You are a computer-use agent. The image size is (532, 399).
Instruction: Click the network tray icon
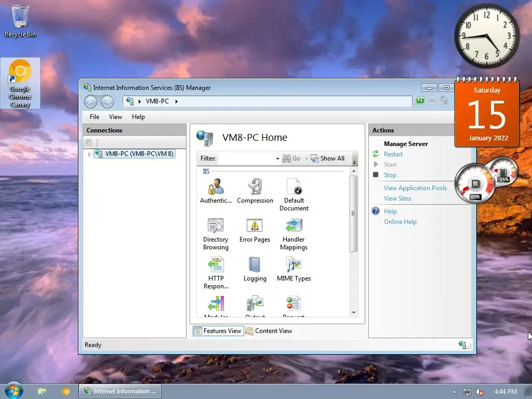coord(467,392)
